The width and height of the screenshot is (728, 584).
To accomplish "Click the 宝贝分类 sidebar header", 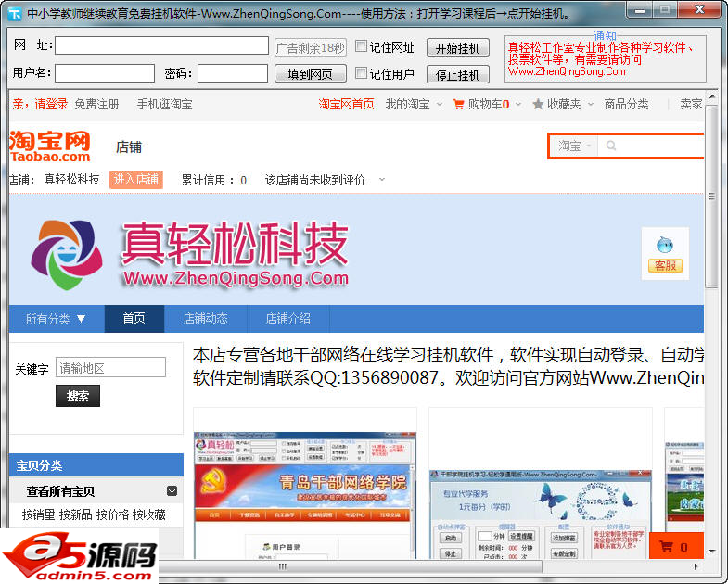I will [x=96, y=465].
